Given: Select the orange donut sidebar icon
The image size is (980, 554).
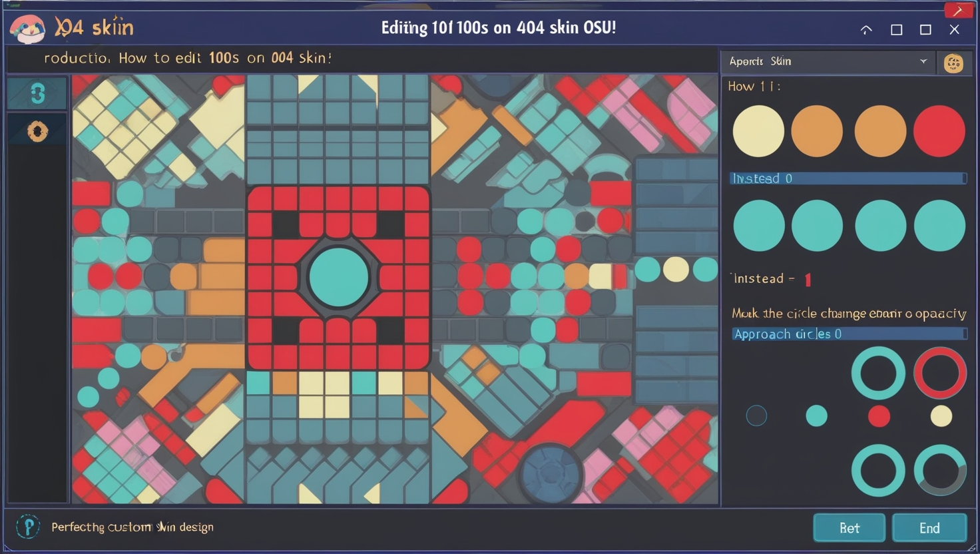Looking at the screenshot, I should [37, 132].
